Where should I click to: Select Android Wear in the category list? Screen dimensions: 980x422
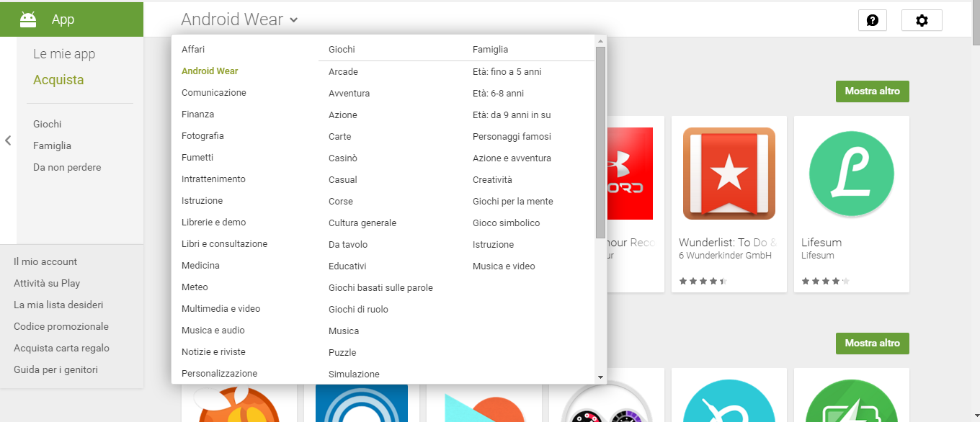[x=210, y=71]
